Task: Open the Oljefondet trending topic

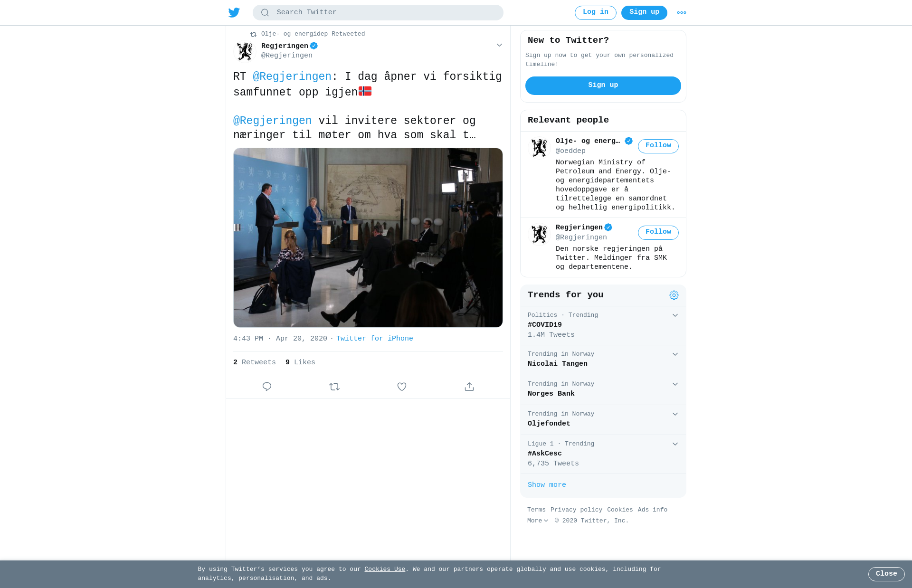Action: click(603, 420)
